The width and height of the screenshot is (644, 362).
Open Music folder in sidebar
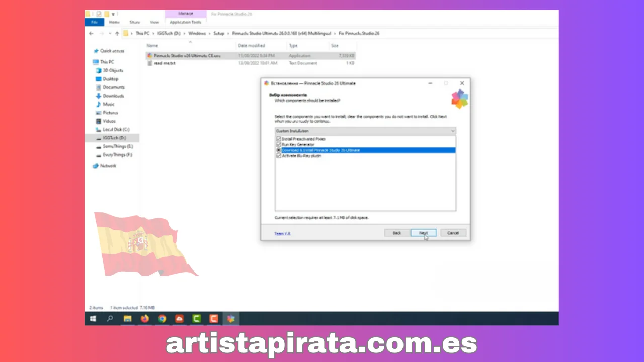pos(108,104)
